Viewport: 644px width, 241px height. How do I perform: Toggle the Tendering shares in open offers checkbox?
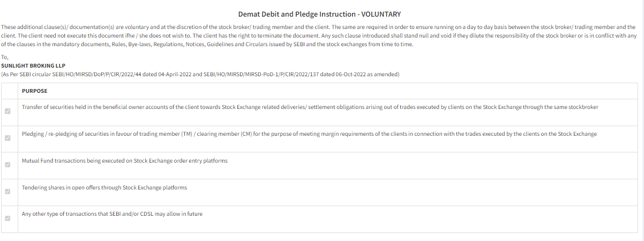pos(8,192)
